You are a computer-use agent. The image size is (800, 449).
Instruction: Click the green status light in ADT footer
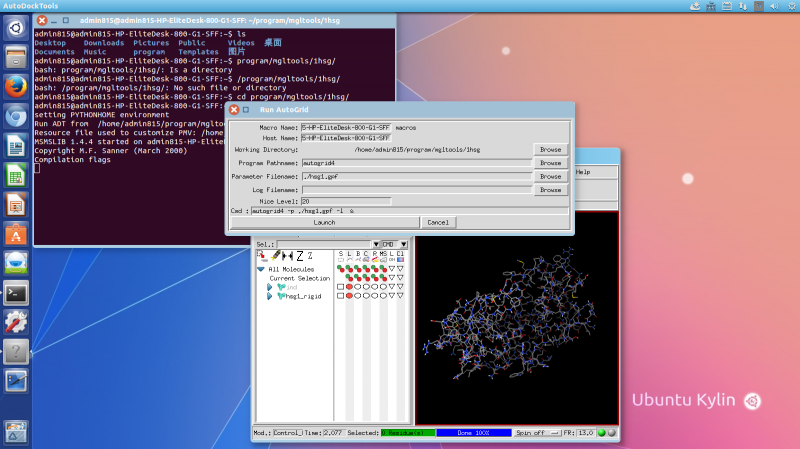(x=602, y=433)
